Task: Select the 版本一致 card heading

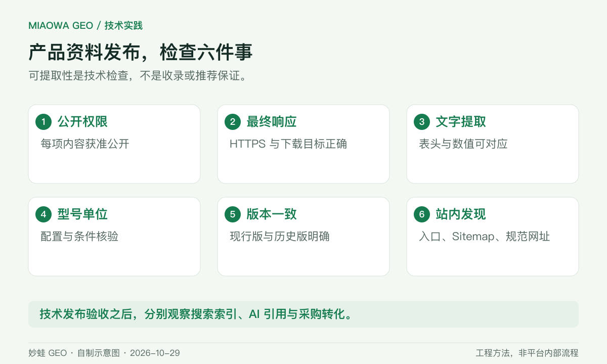Action: 272,214
